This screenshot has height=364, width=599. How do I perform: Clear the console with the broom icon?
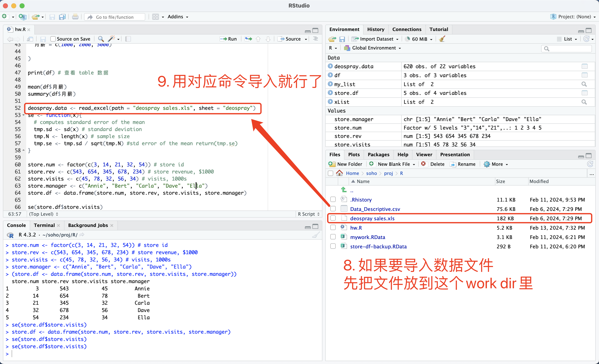pos(316,235)
